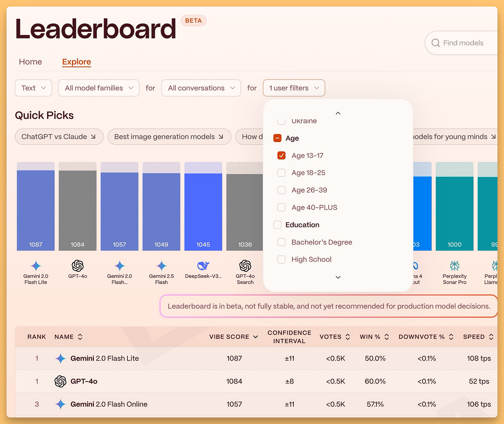Click the beta notice about production model decisions
504x424 pixels.
pyautogui.click(x=329, y=306)
